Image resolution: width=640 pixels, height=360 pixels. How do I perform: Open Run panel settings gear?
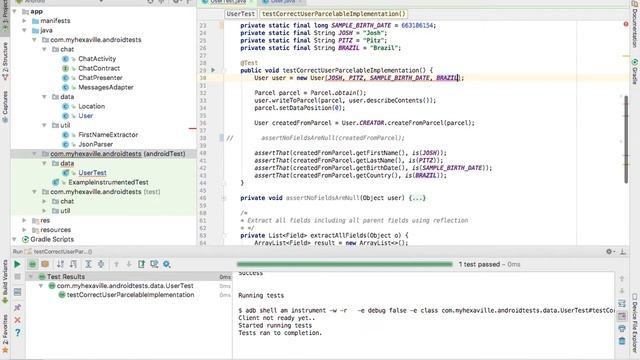(x=609, y=252)
